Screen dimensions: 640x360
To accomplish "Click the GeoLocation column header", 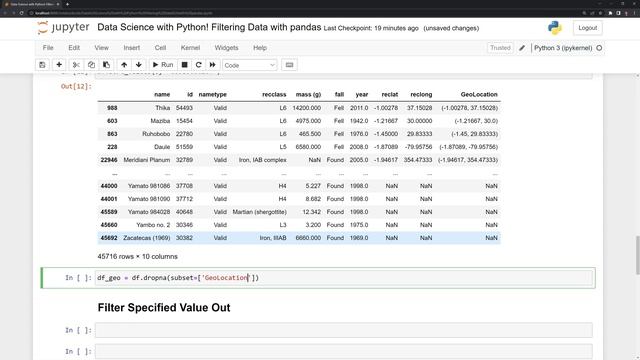I will [479, 94].
